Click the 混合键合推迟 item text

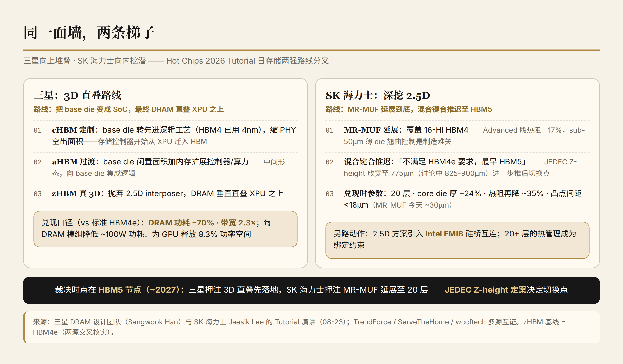tap(460, 167)
